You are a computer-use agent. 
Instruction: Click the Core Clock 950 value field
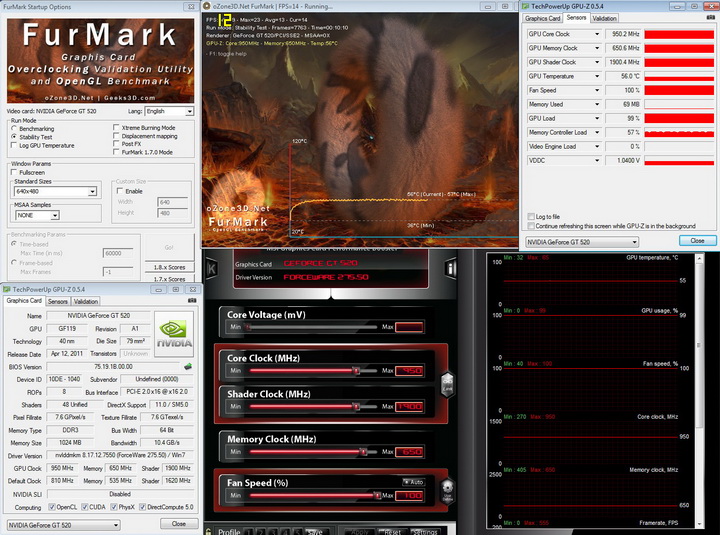coord(409,370)
